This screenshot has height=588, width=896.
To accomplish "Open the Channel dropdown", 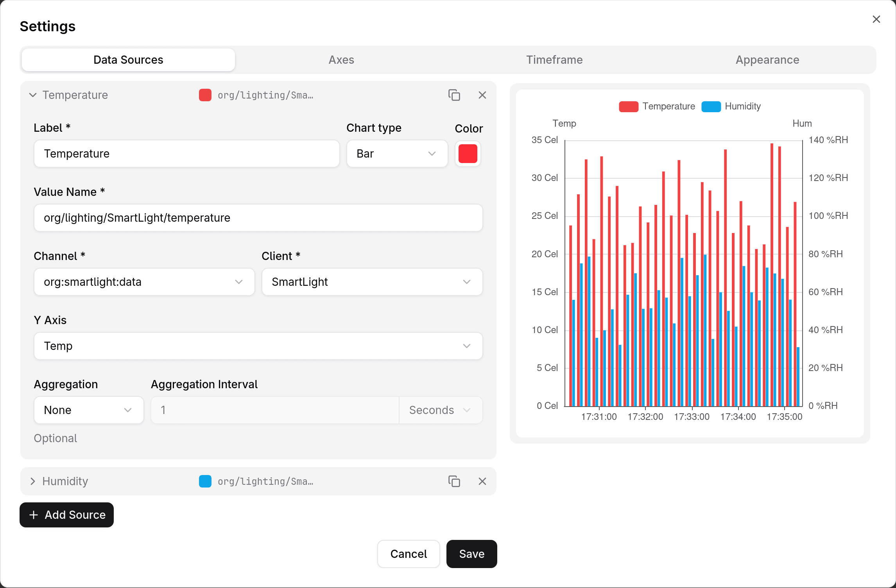I will coord(144,282).
